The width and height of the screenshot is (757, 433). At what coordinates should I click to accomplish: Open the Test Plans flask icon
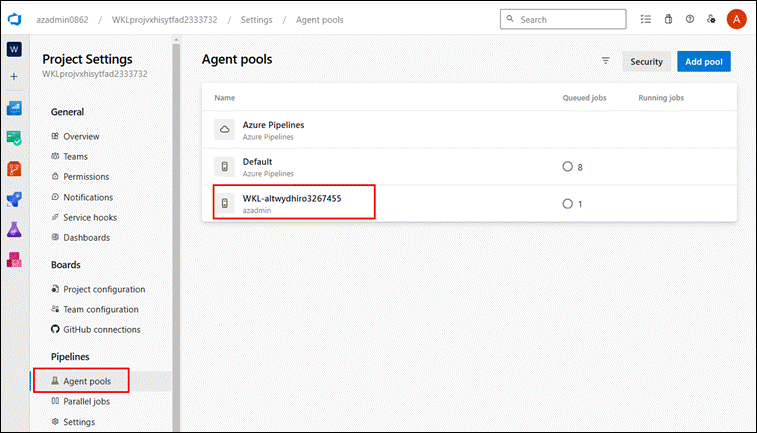[x=14, y=229]
